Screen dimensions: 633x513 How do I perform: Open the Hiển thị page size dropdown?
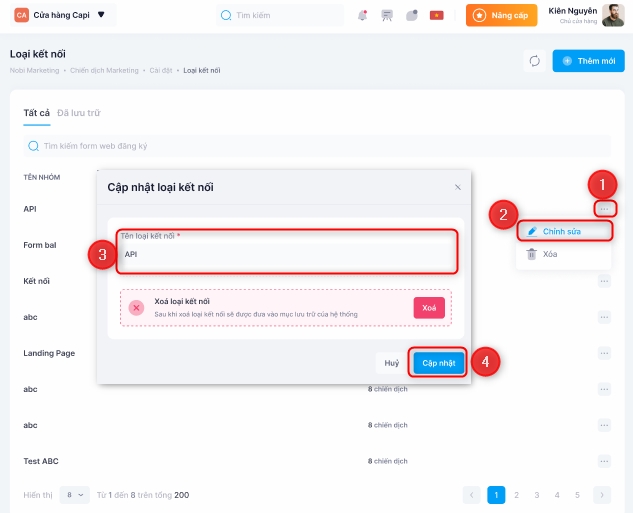73,495
